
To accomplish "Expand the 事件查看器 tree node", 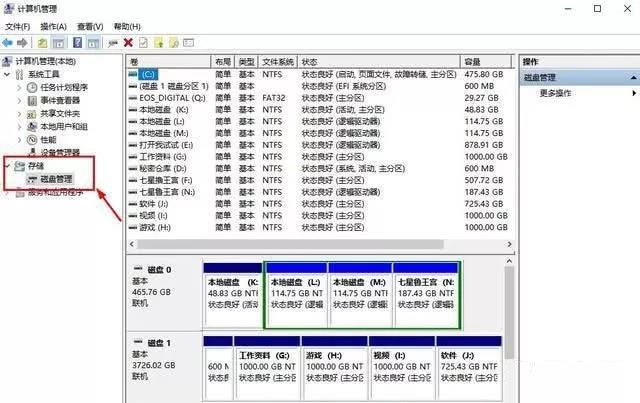I will (19, 100).
